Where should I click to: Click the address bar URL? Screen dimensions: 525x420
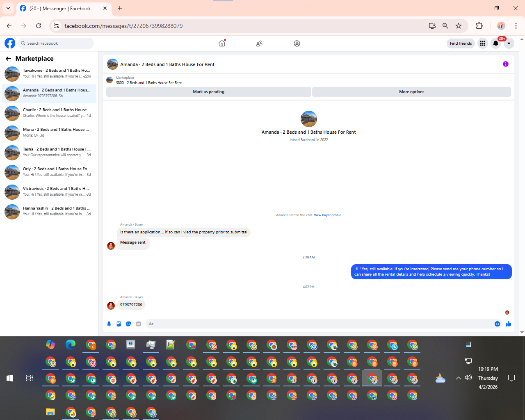123,26
